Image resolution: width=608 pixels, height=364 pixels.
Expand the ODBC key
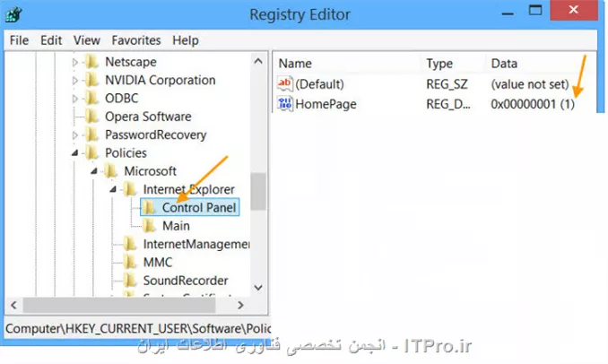tap(75, 99)
